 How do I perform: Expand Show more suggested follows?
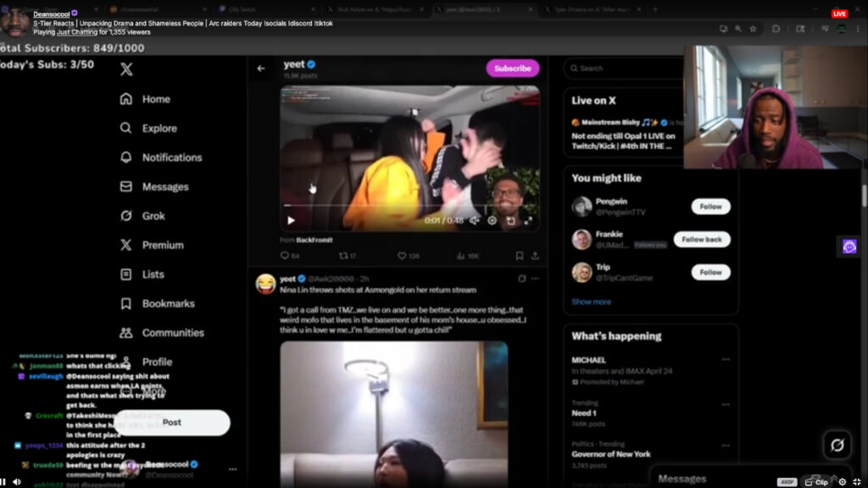[x=591, y=301]
